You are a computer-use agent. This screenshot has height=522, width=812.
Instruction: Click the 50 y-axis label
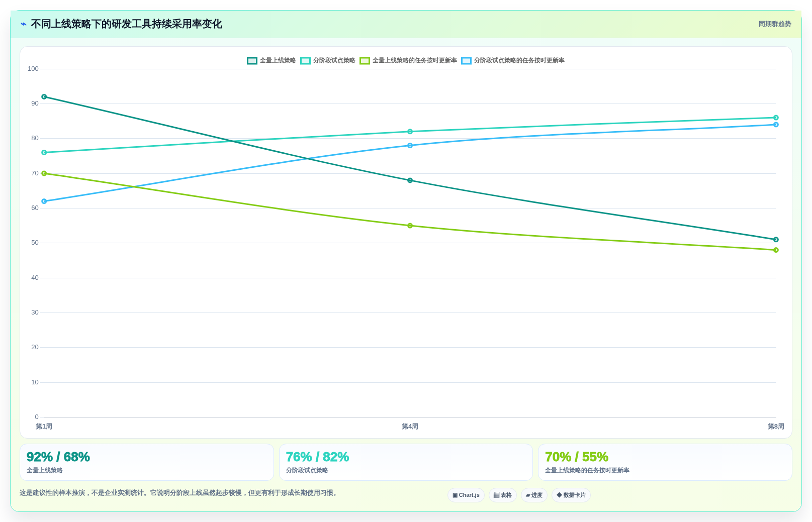point(35,243)
